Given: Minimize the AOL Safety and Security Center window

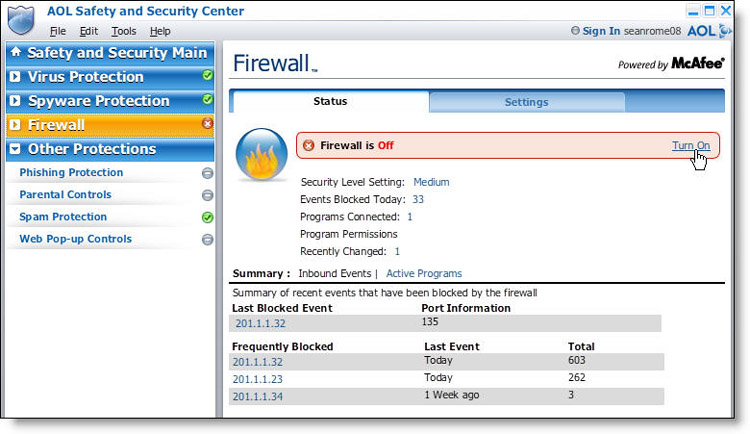Looking at the screenshot, I should (x=693, y=11).
